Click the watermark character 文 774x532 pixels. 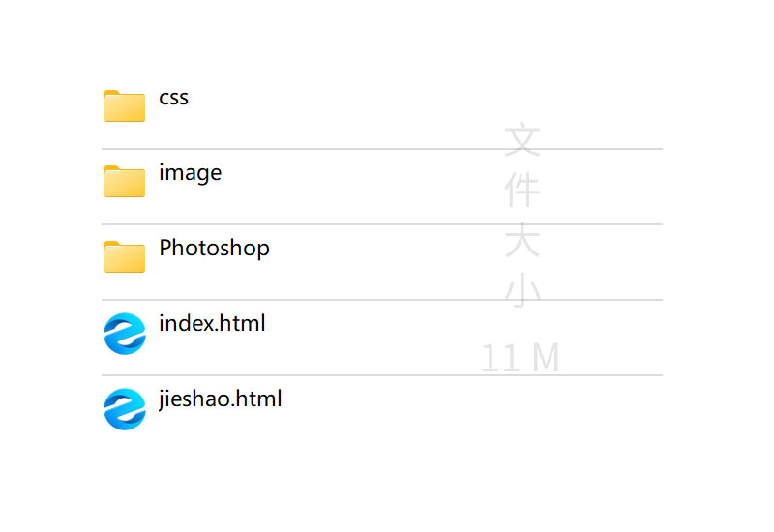(x=522, y=140)
